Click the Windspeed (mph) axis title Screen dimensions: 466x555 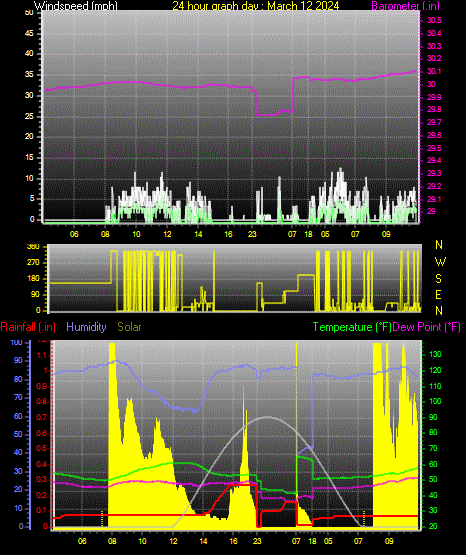point(75,6)
